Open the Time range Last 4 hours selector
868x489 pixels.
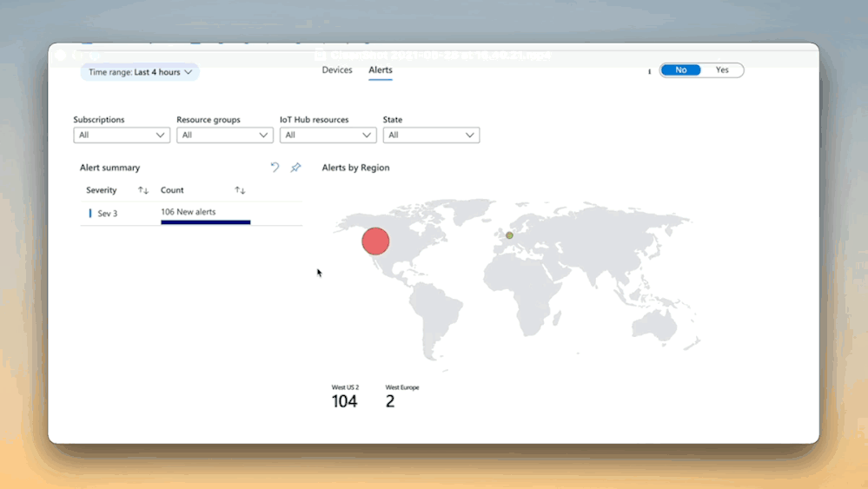[x=140, y=72]
